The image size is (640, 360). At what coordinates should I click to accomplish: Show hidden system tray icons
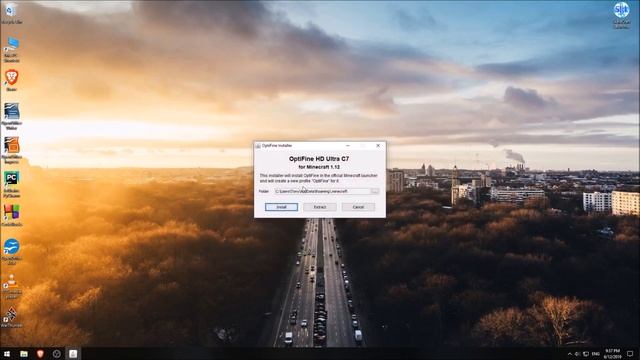569,353
